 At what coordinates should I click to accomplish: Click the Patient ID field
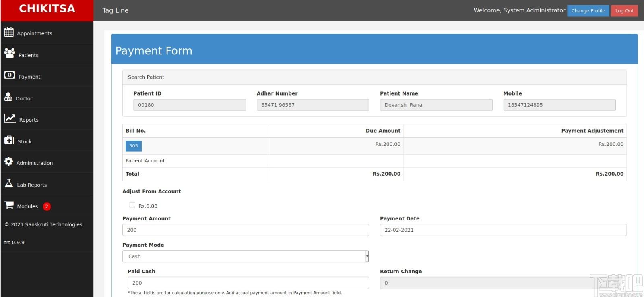(x=190, y=105)
